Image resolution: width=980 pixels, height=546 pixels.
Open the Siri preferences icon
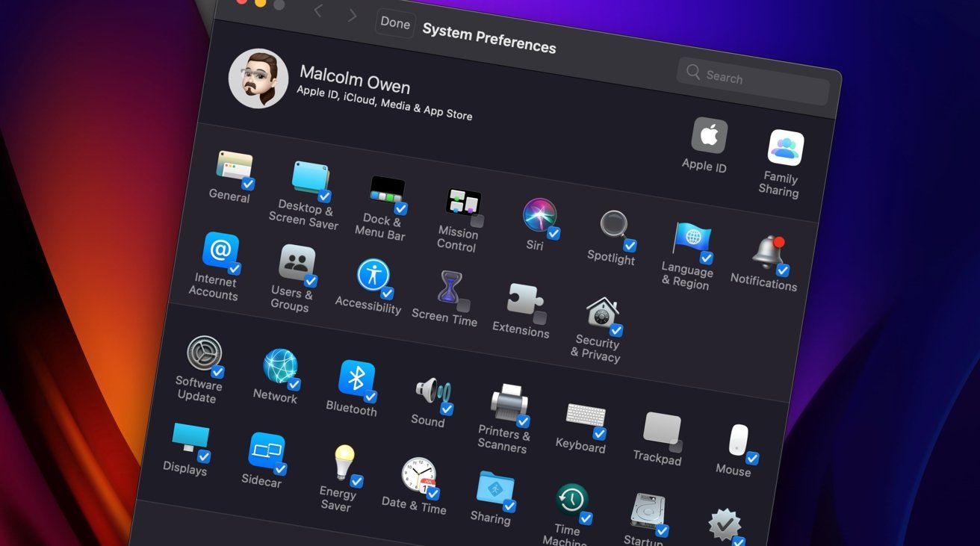(539, 217)
